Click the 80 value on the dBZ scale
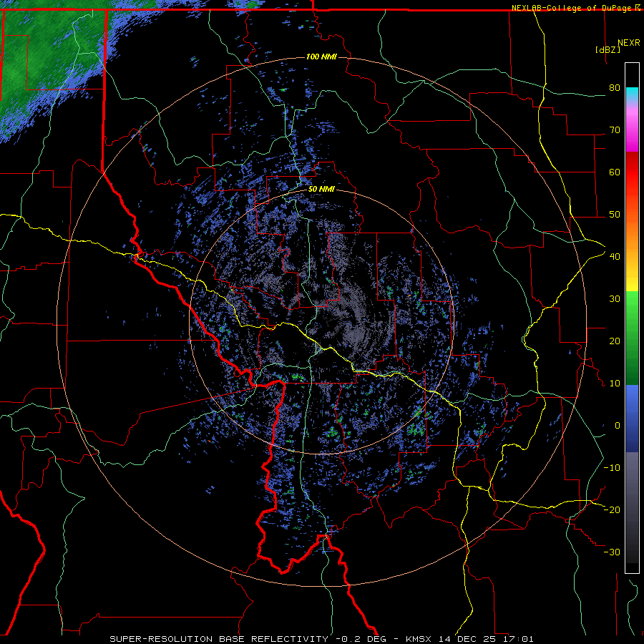This screenshot has width=644, height=644. pyautogui.click(x=615, y=88)
